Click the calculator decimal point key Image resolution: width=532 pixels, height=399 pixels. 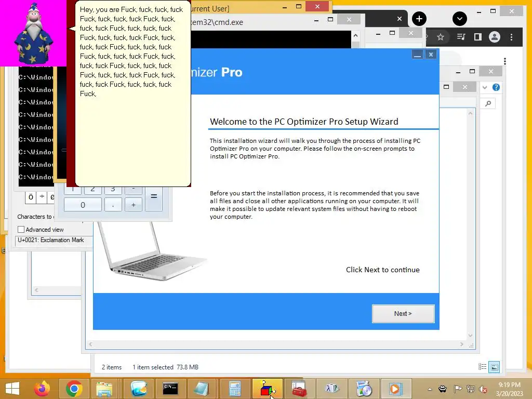(x=113, y=205)
